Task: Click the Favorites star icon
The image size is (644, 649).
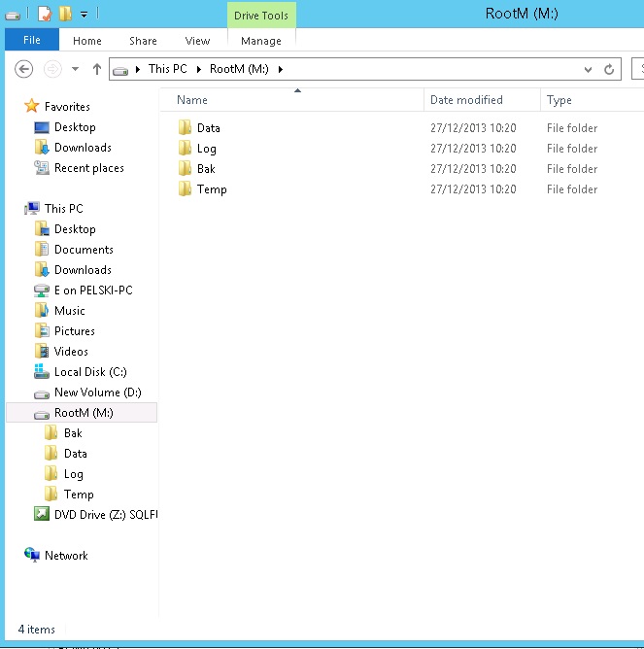Action: [31, 106]
